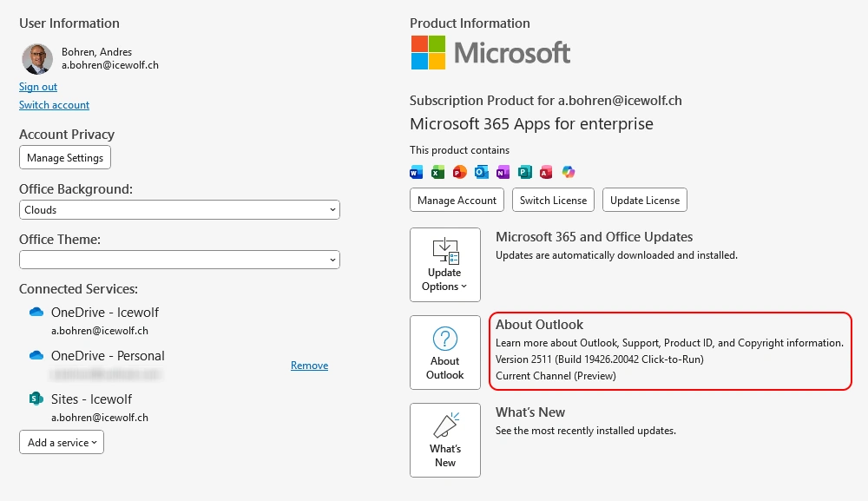
Task: Open the Add a service menu
Action: click(62, 442)
